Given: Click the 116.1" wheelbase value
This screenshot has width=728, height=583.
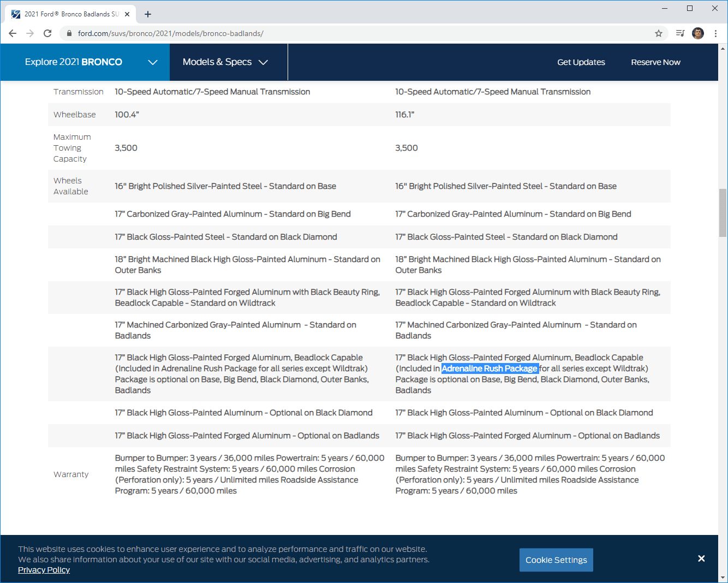Looking at the screenshot, I should (404, 115).
